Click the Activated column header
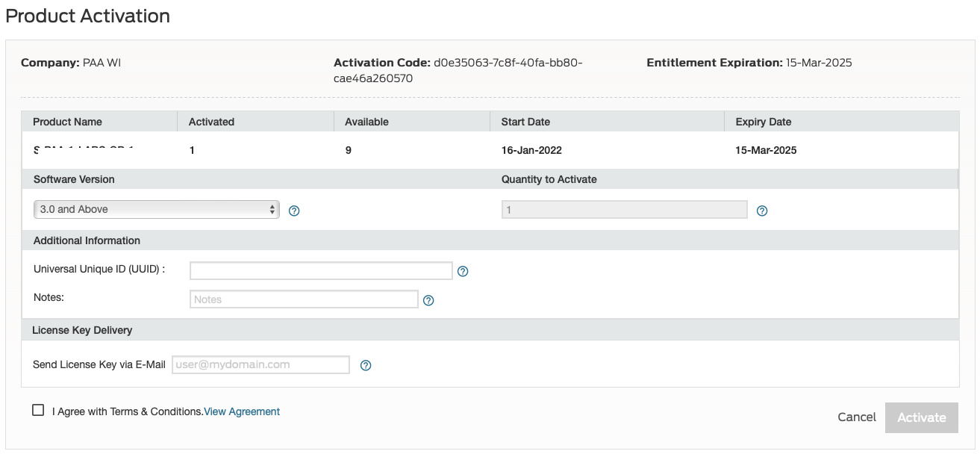This screenshot has width=980, height=454. (211, 121)
